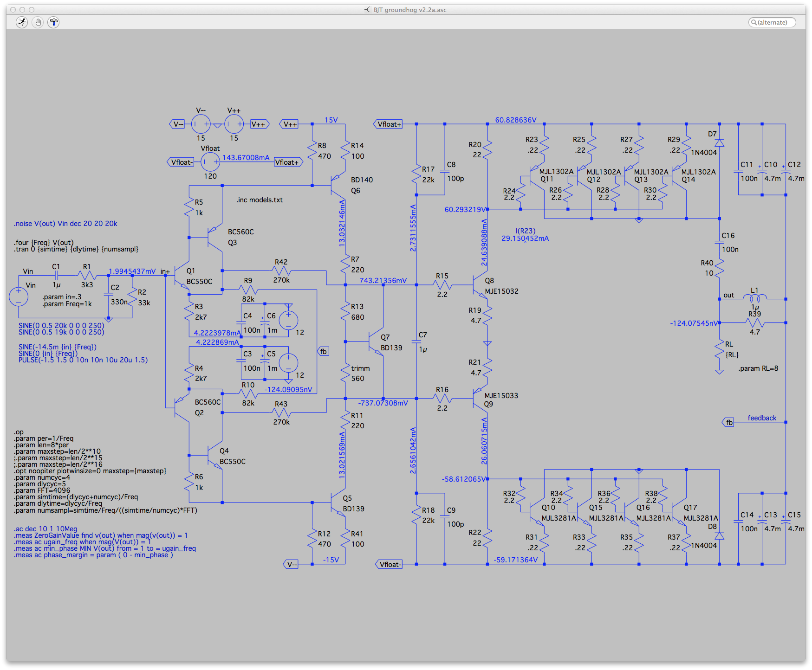Click the fb net label beside feedback
The image size is (812, 670).
(728, 422)
